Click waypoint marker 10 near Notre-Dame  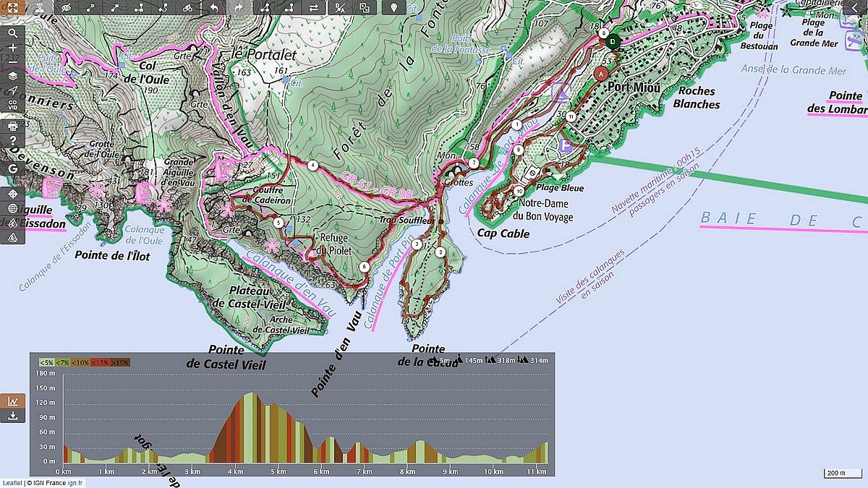click(519, 192)
